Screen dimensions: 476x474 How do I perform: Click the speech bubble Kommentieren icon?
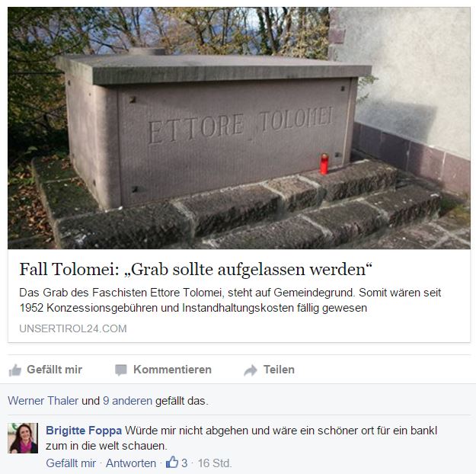(121, 370)
